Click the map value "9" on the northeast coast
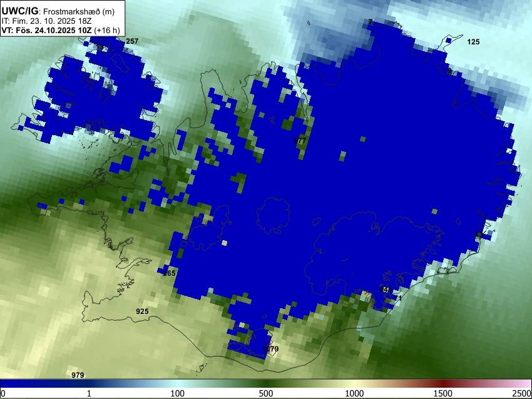532x399 pixels. (x=449, y=71)
